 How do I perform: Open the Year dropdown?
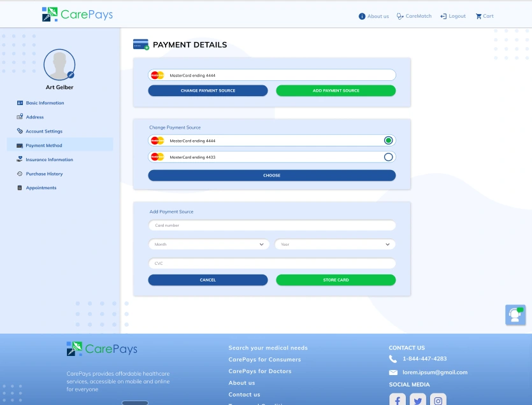click(x=335, y=245)
